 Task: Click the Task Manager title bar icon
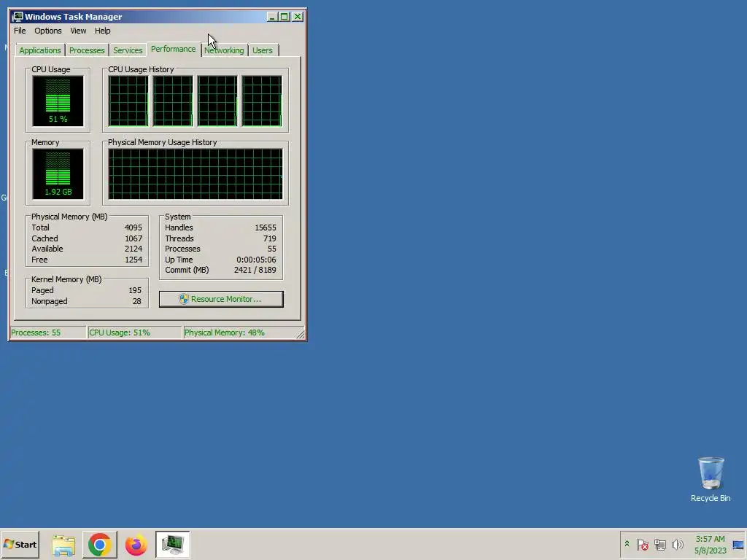coord(18,17)
